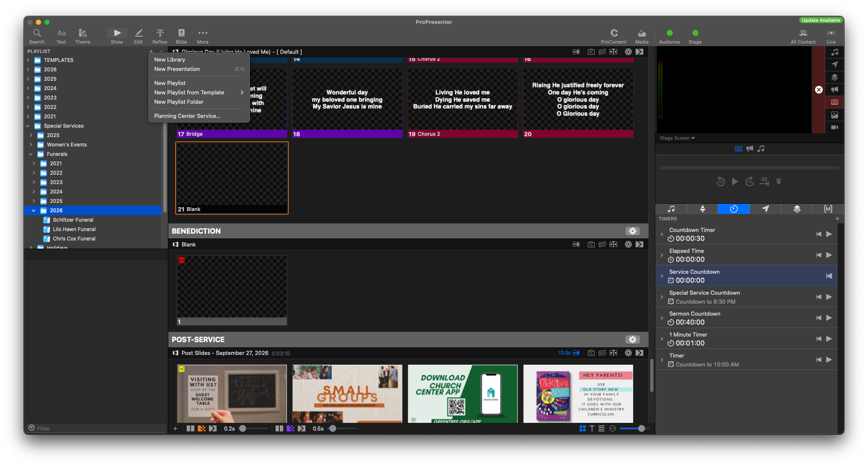
Task: Start the Countdown Timer
Action: pyautogui.click(x=829, y=234)
